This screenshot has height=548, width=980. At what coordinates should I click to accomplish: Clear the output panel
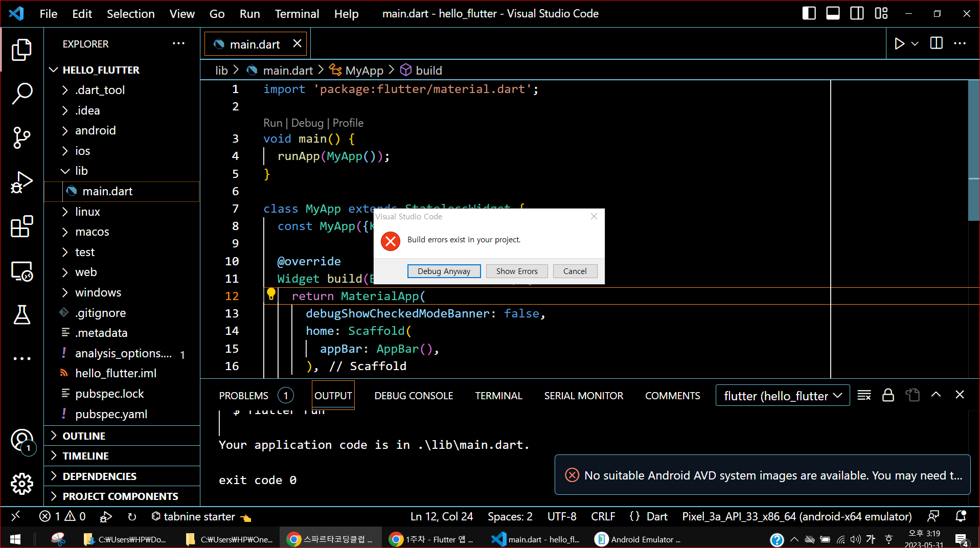pyautogui.click(x=864, y=395)
